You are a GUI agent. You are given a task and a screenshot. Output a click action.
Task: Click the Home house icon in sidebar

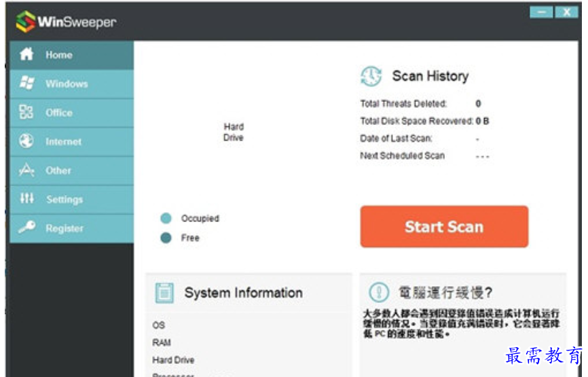[26, 54]
